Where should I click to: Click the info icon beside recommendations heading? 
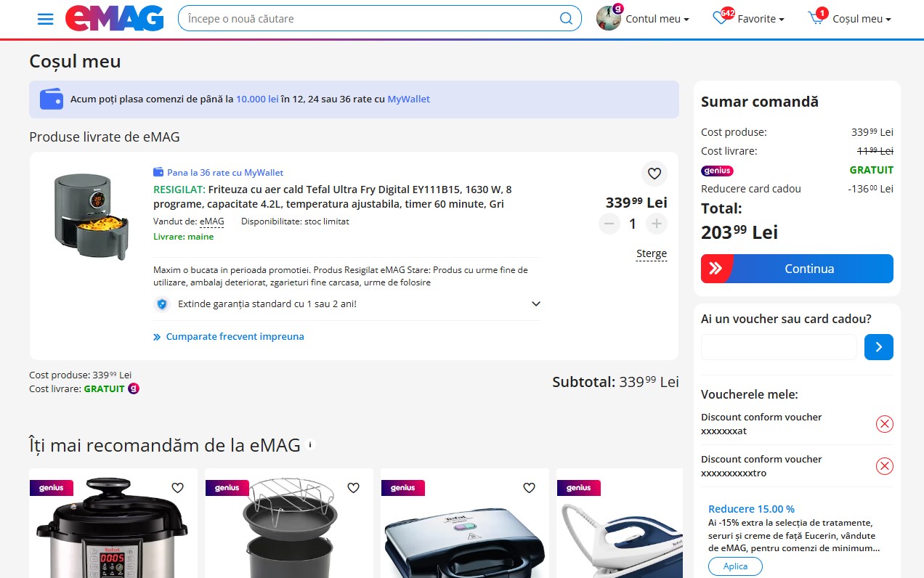point(310,444)
